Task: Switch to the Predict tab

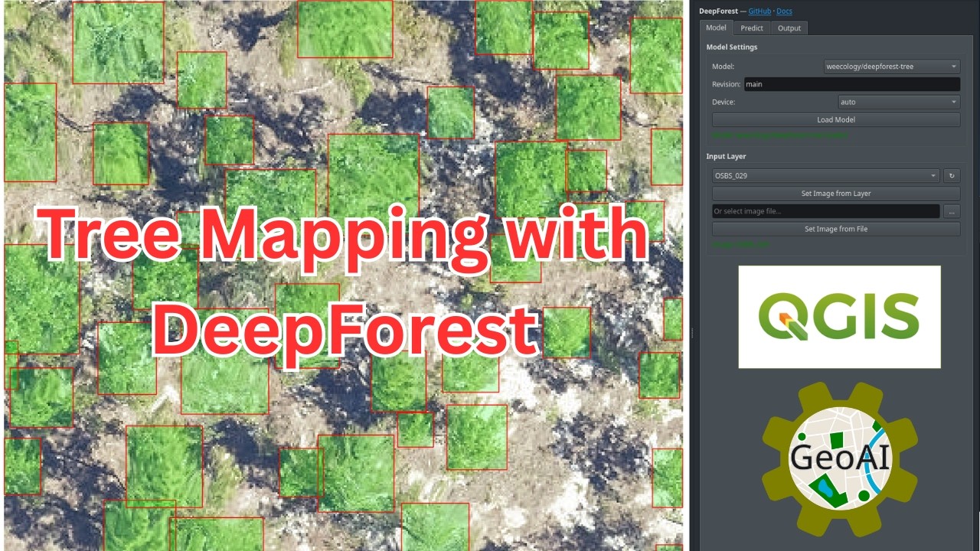Action: 752,28
